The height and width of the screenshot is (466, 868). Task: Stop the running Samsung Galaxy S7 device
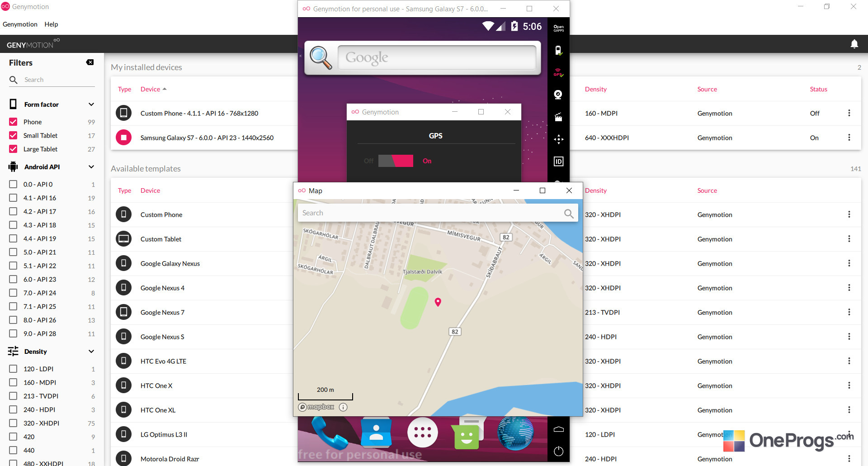pyautogui.click(x=123, y=138)
